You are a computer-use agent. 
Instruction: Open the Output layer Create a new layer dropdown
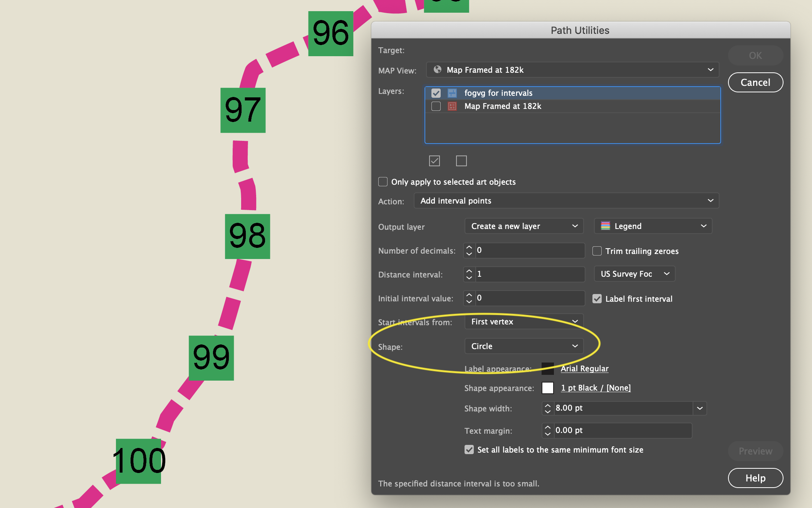[x=524, y=226]
